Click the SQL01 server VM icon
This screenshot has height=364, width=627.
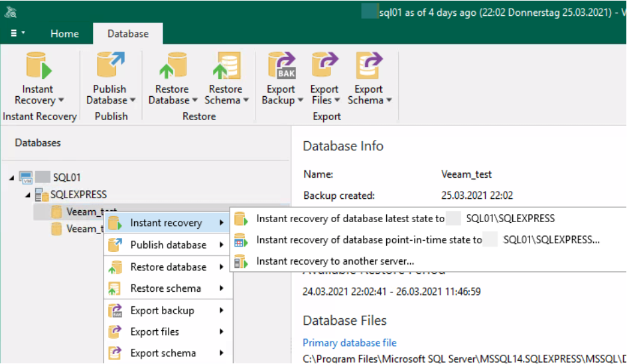point(26,178)
